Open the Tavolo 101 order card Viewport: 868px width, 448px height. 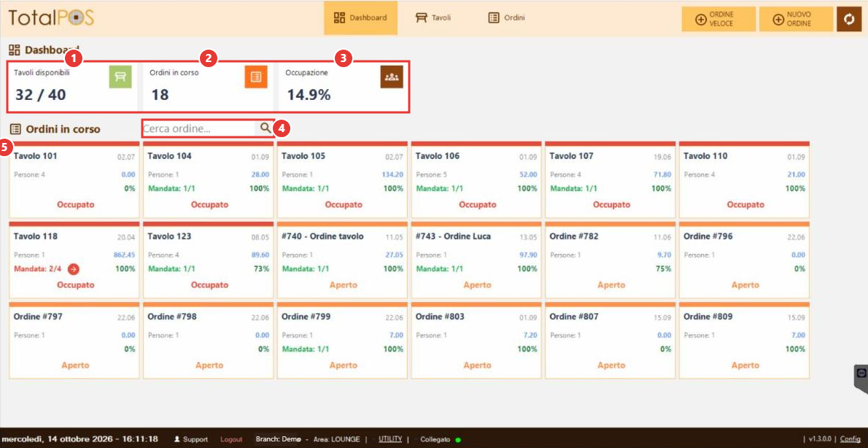coord(74,179)
